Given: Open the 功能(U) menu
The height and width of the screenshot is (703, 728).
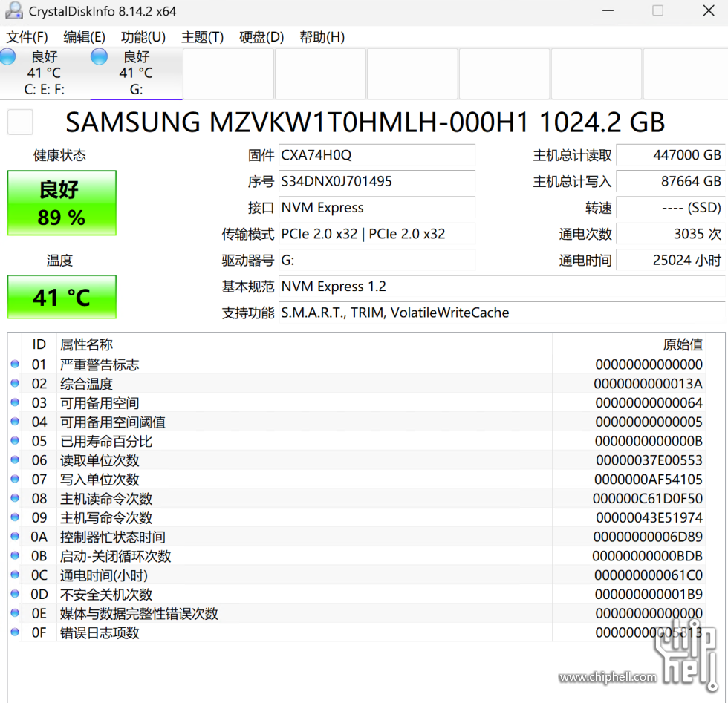Looking at the screenshot, I should pos(143,37).
